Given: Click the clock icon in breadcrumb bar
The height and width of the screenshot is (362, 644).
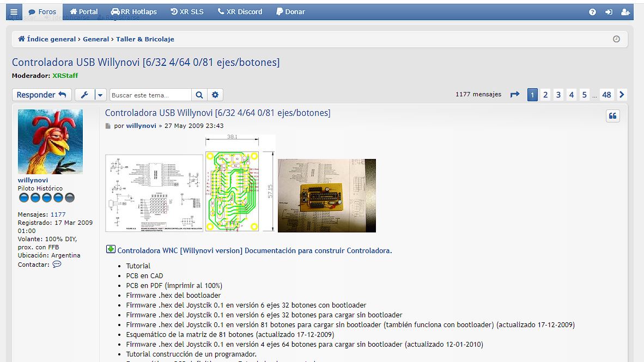Looking at the screenshot, I should (x=616, y=39).
